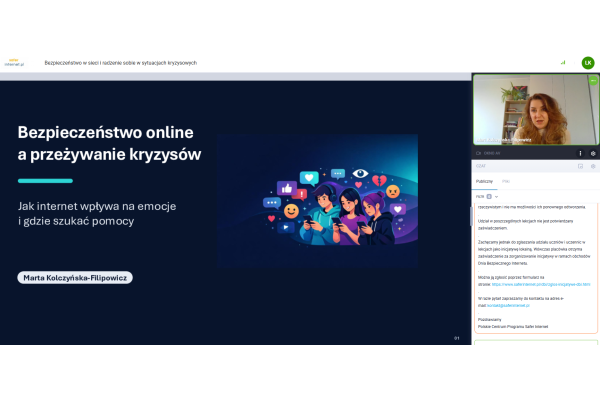Switch to the Pliki tab
The width and height of the screenshot is (600, 400).
(x=506, y=181)
